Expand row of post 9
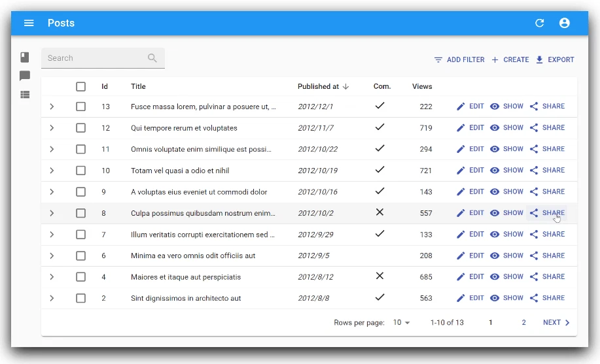This screenshot has height=364, width=600. click(x=52, y=192)
